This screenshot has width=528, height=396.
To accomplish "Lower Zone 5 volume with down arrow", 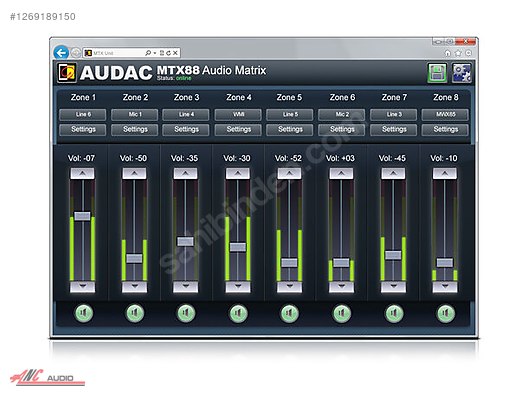I will [289, 287].
